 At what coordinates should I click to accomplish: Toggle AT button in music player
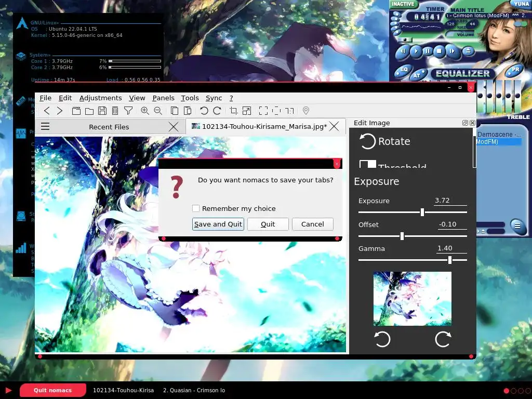tap(417, 75)
